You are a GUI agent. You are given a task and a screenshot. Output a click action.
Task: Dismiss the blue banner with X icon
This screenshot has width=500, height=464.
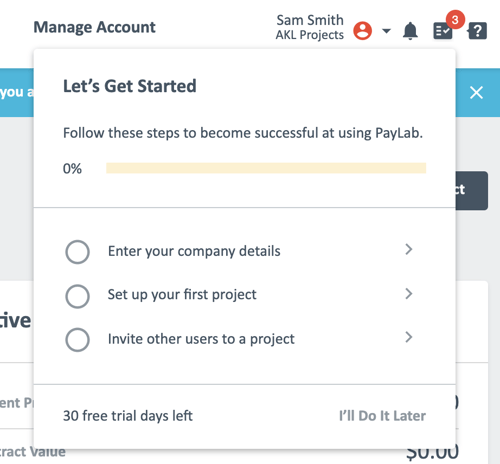click(476, 92)
